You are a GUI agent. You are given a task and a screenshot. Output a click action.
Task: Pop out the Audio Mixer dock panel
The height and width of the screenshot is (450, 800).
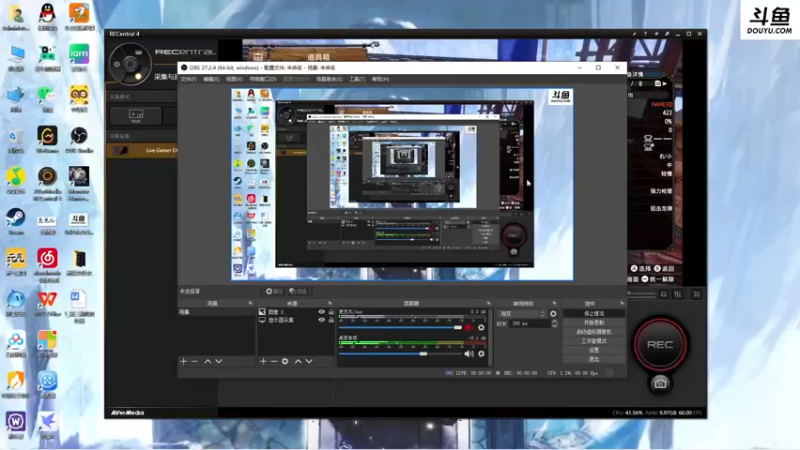click(x=488, y=303)
